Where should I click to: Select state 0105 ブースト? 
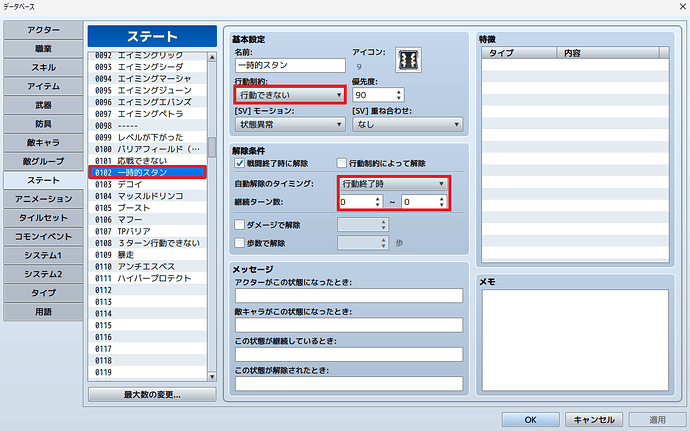[x=147, y=208]
